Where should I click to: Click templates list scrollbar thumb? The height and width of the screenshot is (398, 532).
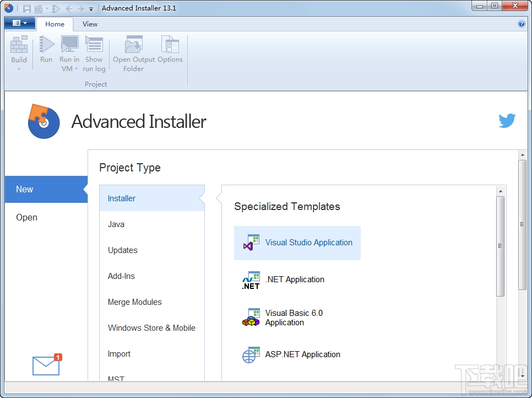point(500,246)
